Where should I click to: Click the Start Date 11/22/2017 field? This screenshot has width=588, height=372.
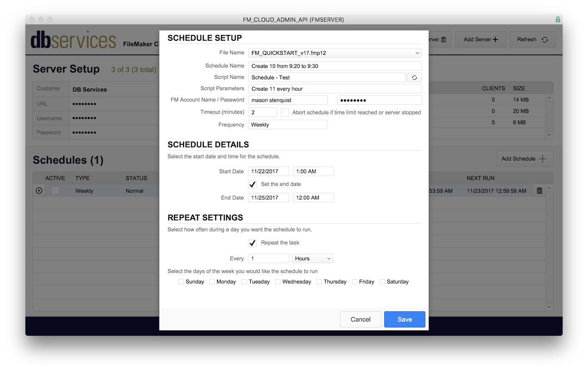pyautogui.click(x=268, y=171)
